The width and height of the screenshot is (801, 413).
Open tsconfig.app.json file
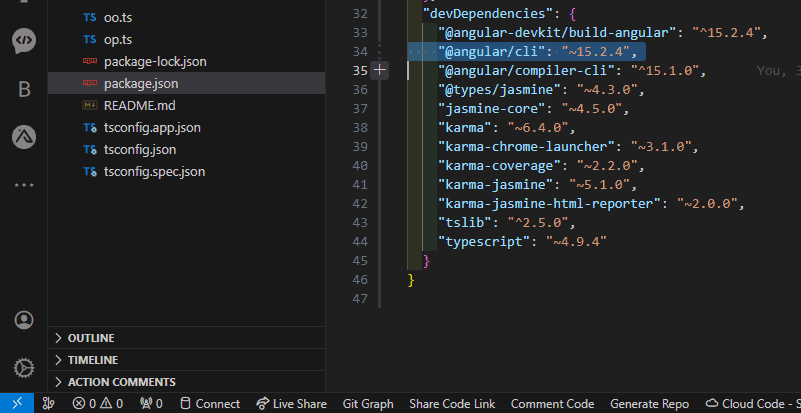186,127
